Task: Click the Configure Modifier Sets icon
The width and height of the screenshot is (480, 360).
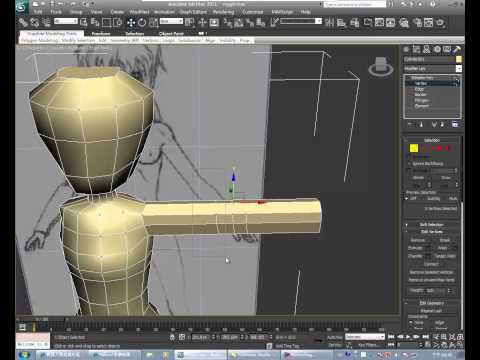Action: click(455, 124)
